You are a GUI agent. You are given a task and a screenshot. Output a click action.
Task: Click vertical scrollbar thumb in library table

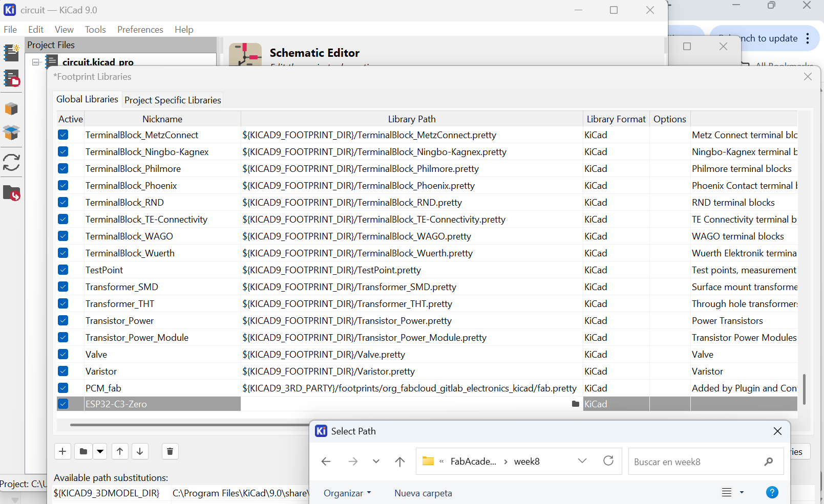805,389
